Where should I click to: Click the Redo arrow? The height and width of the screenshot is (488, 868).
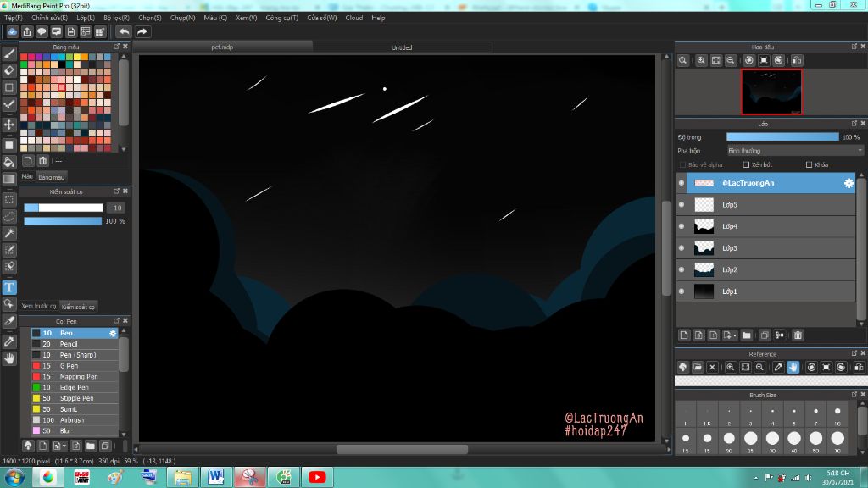coord(142,31)
